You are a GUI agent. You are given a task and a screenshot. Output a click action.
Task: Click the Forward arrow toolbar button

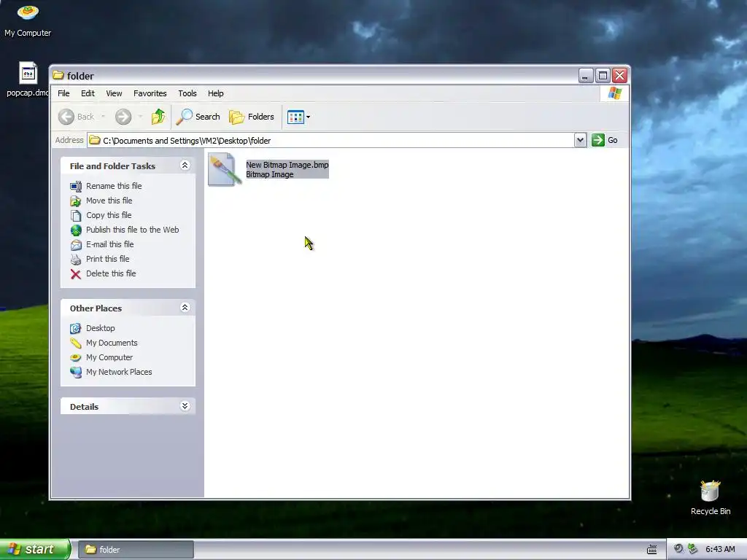tap(123, 117)
